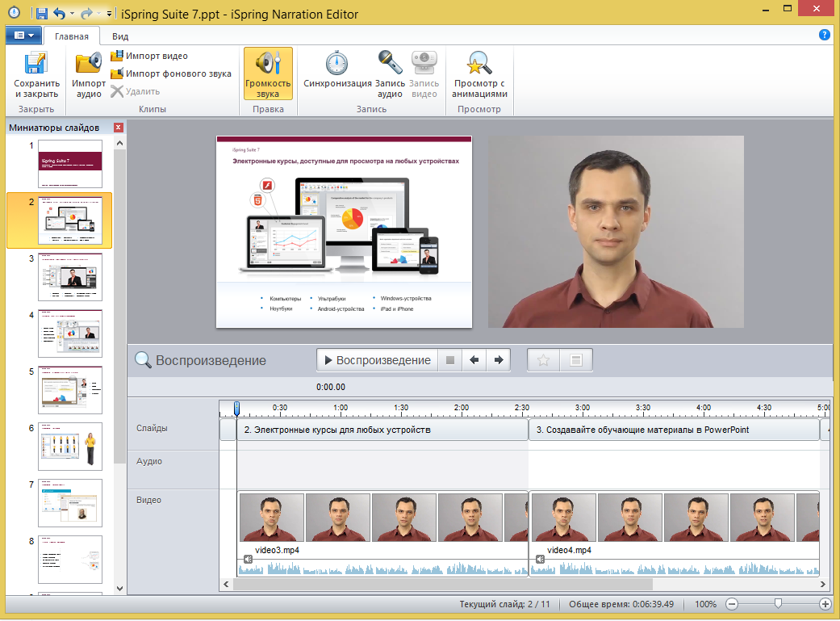
Task: Open the Undo history dropdown arrow
Action: coord(73,14)
